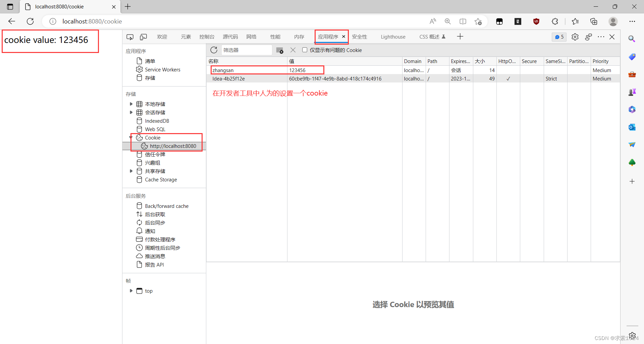Open the 内存 tab
The width and height of the screenshot is (644, 344).
(x=299, y=37)
